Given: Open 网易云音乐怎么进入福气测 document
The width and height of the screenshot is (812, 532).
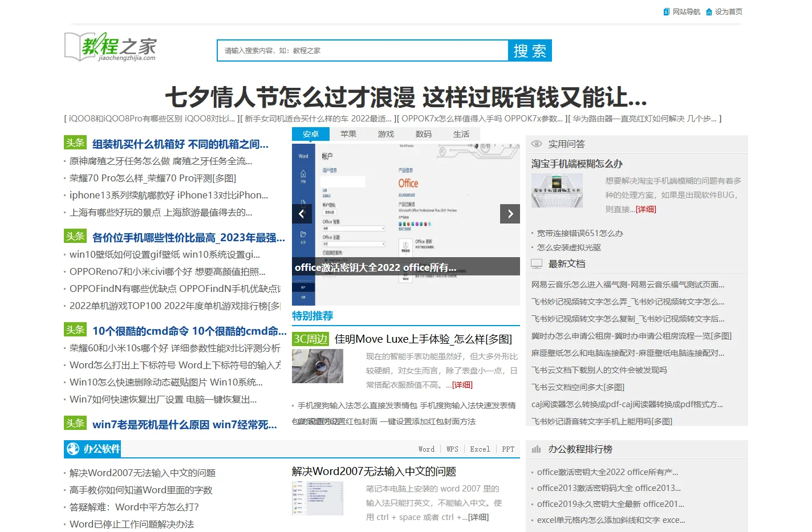Looking at the screenshot, I should point(628,285).
